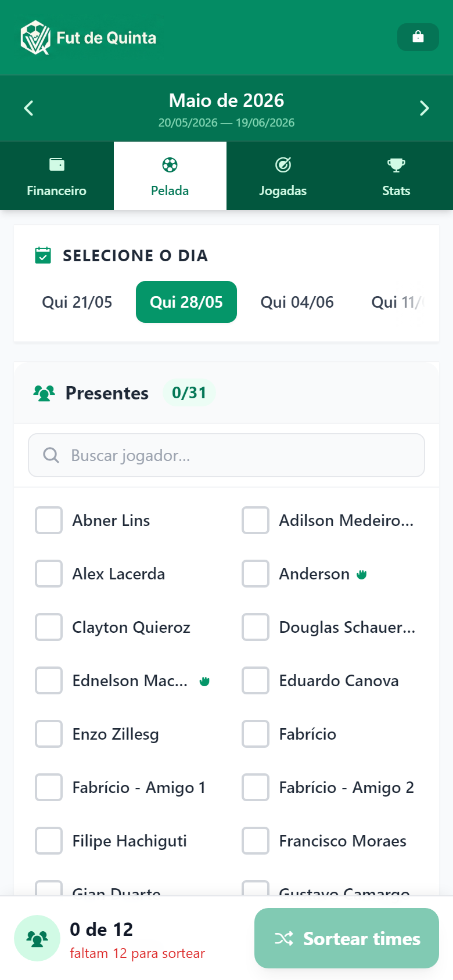This screenshot has width=453, height=980.
Task: Click the round players icon at bottom
Action: [x=37, y=938]
